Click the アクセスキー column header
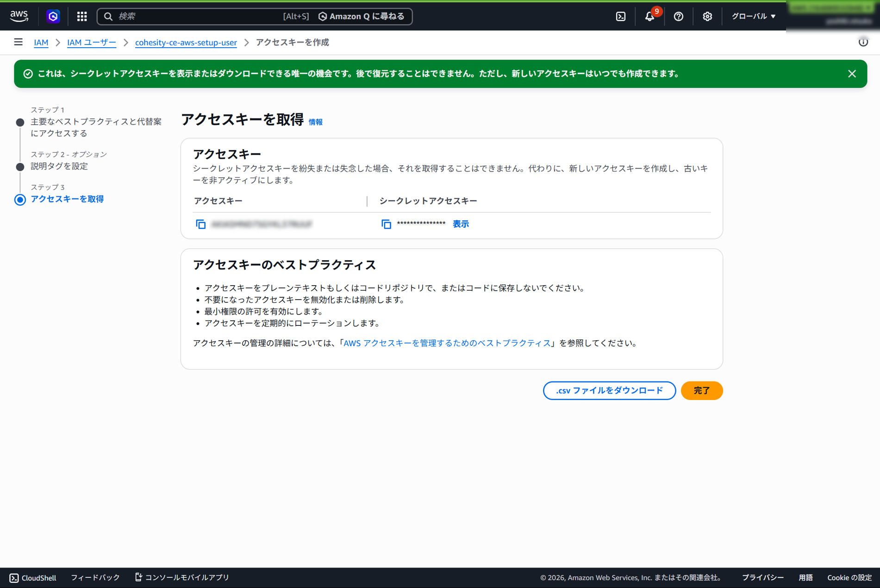 [218, 201]
